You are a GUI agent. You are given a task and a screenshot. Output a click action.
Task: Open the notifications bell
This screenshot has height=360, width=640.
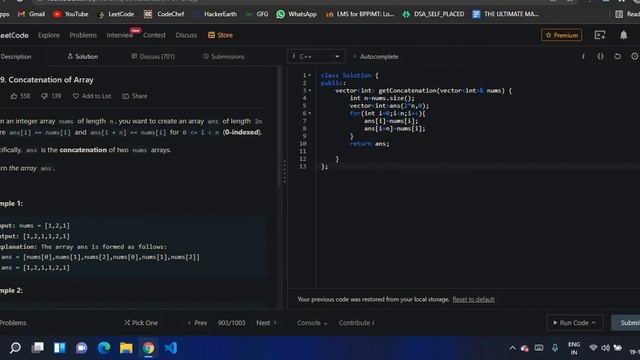point(624,35)
